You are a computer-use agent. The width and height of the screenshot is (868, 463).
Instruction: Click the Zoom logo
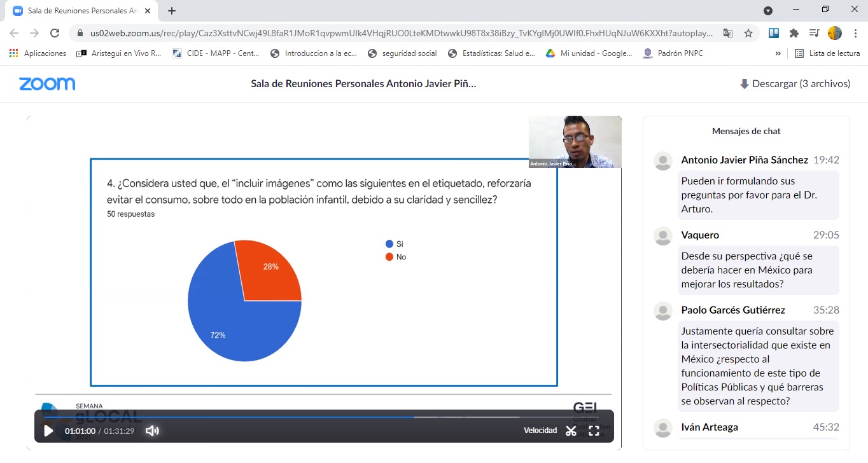pyautogui.click(x=47, y=84)
